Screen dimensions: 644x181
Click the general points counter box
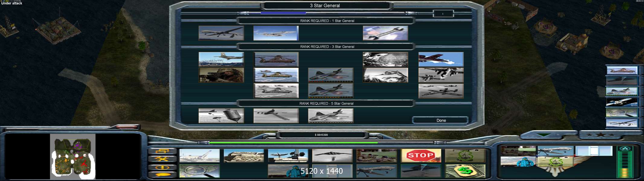pos(443,14)
